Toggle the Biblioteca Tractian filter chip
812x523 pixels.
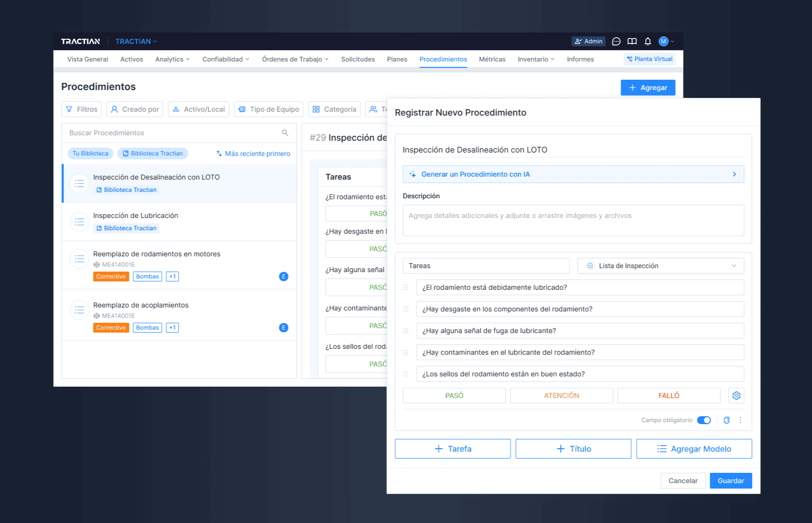tap(153, 154)
